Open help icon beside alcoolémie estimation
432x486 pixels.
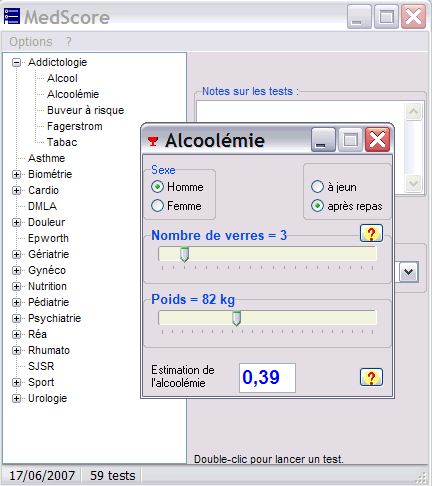coord(371,377)
